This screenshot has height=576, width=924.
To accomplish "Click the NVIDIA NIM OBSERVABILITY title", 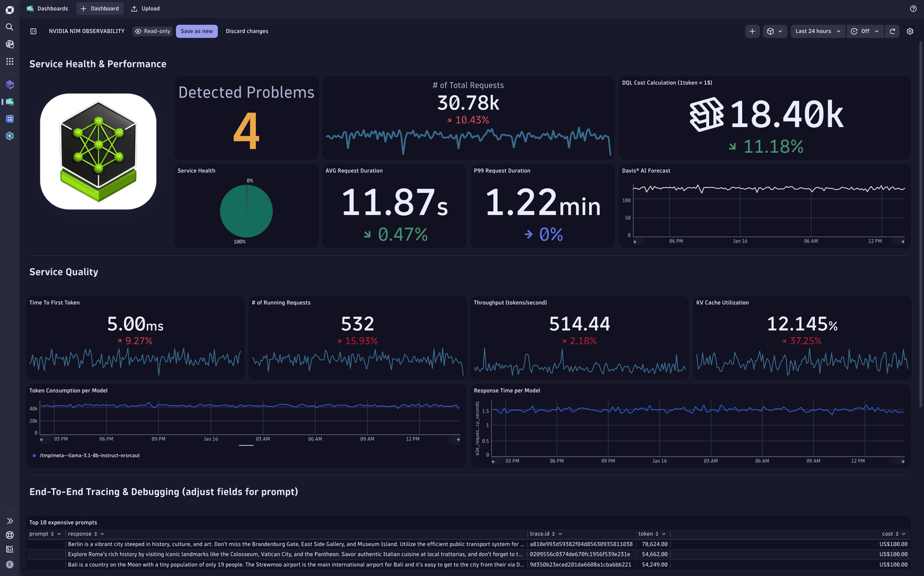I will click(87, 31).
